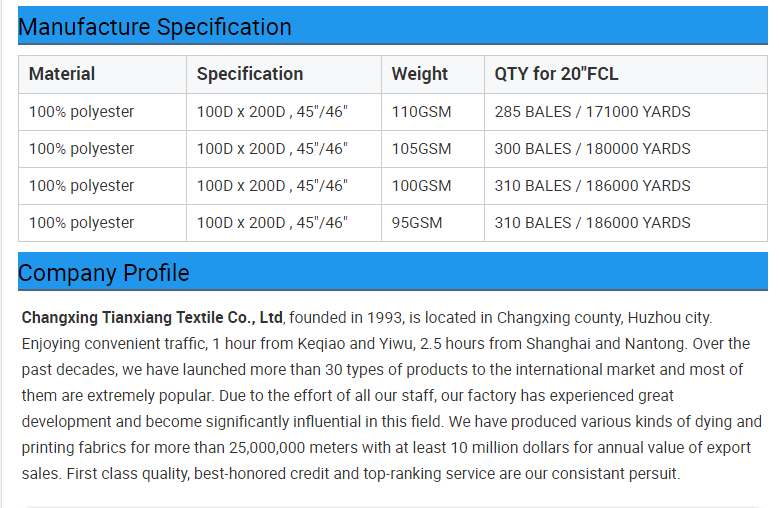The width and height of the screenshot is (779, 508).
Task: Click the specification cell in the 105GSM row
Action: (x=272, y=149)
